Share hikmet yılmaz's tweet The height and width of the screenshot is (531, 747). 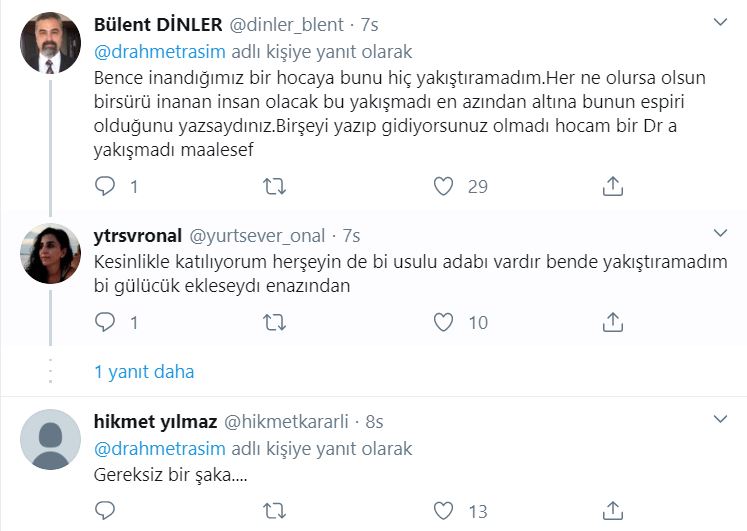613,511
